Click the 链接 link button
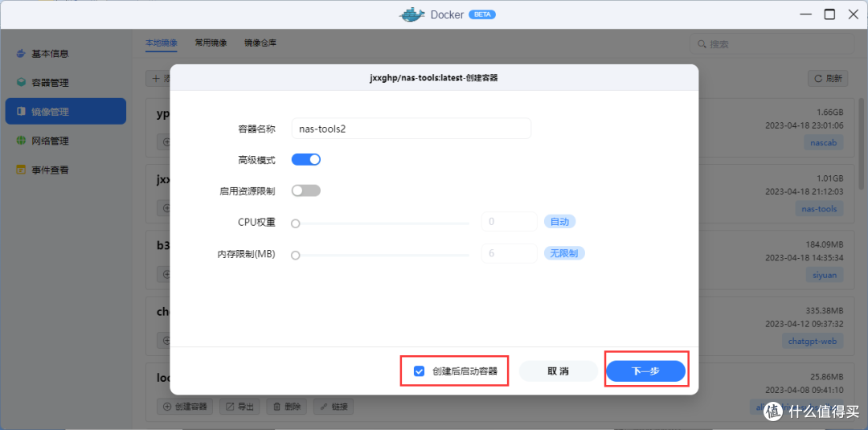Viewport: 868px width, 430px height. [334, 407]
